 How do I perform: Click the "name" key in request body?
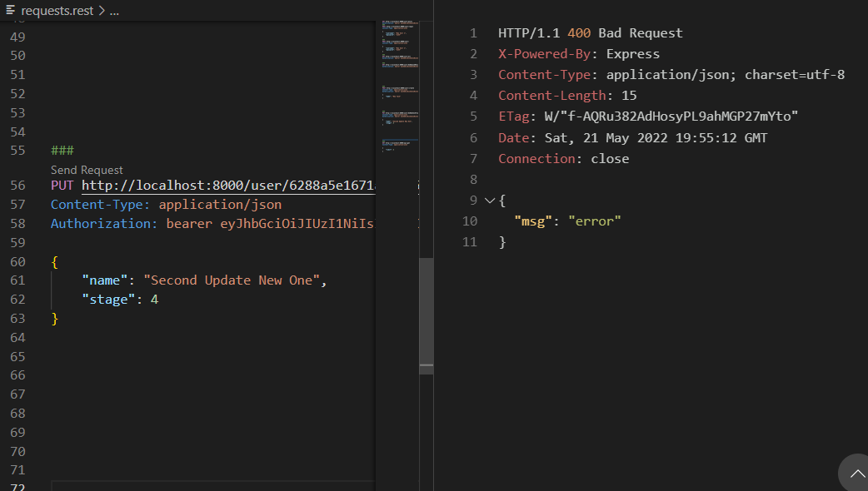(105, 280)
